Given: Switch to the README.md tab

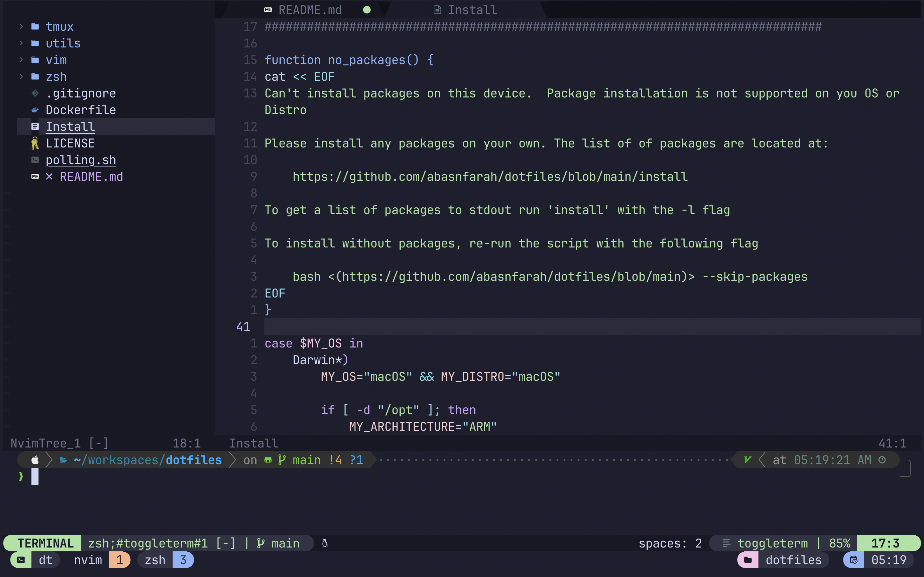Looking at the screenshot, I should (x=310, y=10).
